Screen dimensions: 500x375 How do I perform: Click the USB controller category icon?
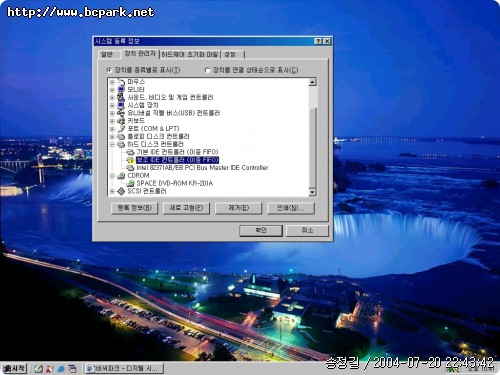[x=121, y=113]
